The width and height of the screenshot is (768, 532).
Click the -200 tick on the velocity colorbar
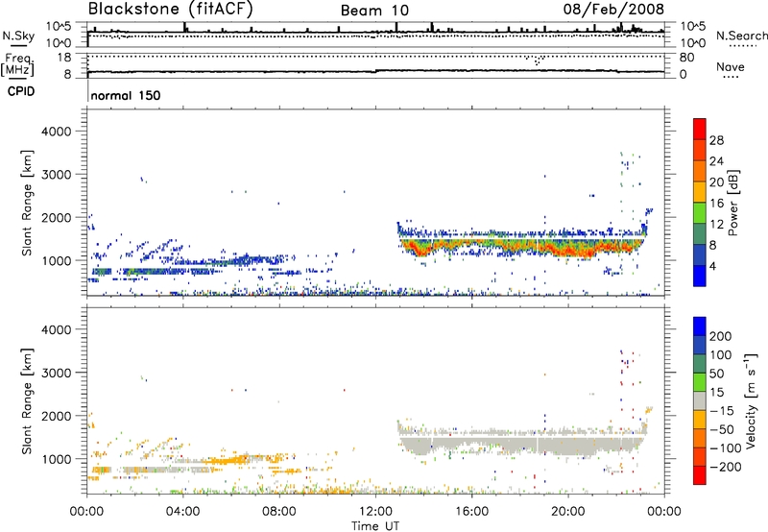tap(725, 467)
